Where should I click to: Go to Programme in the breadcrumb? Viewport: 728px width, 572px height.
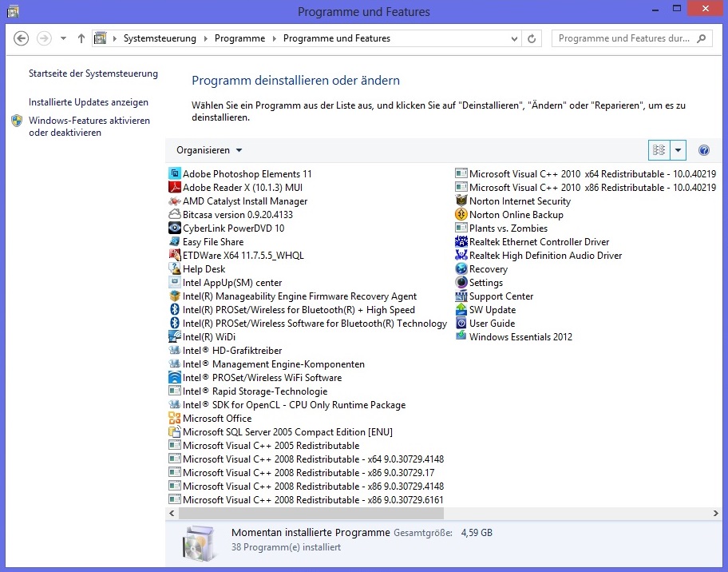(239, 38)
